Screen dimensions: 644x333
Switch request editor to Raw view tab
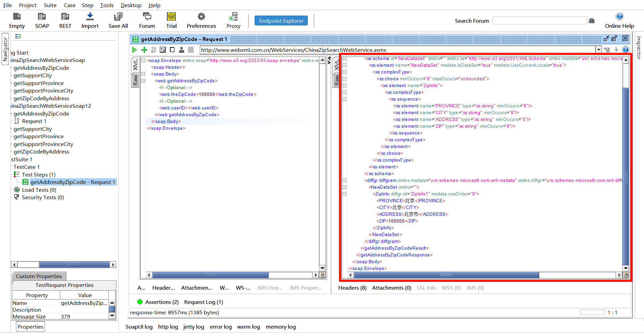(135, 80)
